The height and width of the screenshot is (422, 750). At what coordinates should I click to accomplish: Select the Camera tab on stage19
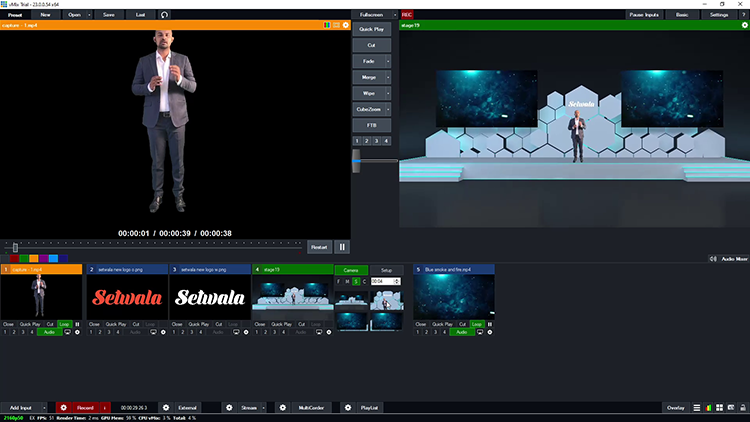[x=351, y=270]
